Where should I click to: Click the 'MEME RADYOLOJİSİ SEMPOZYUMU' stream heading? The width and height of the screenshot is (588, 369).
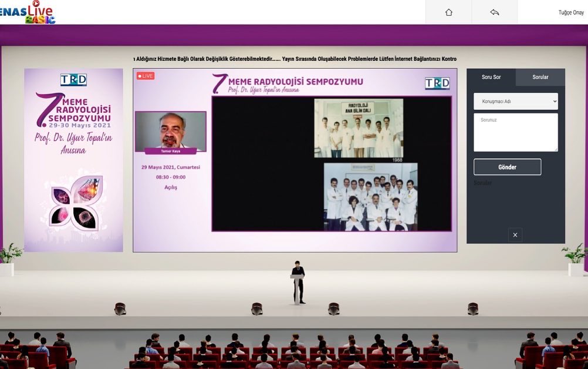pos(296,82)
